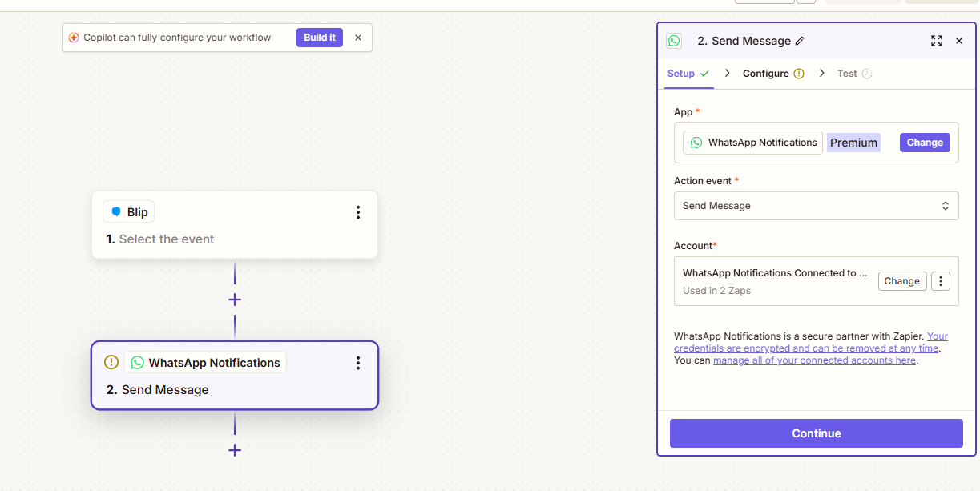Click WhatsApp icon in panel header
Screen dimensions: 980x491
click(x=674, y=41)
